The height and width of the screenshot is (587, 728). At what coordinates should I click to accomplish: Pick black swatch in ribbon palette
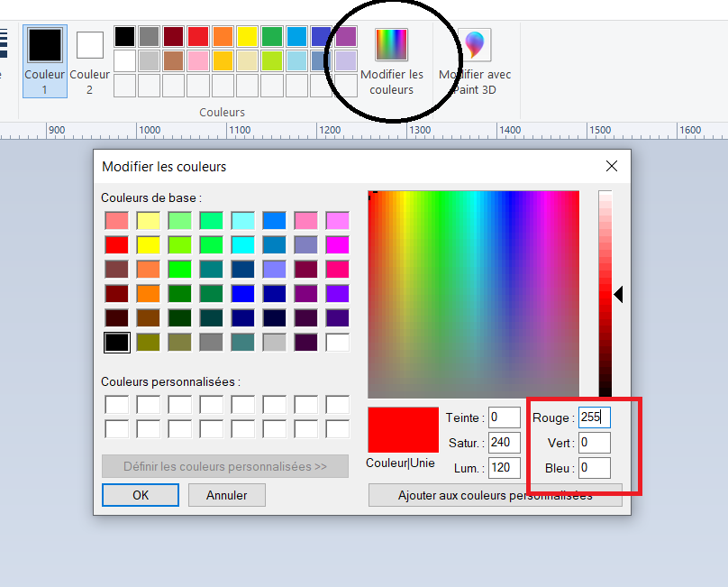coord(125,37)
